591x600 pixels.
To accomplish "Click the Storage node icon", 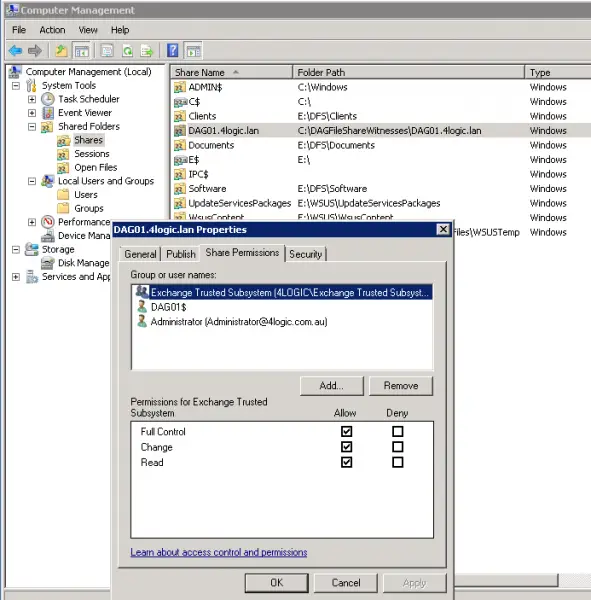I will click(31, 249).
